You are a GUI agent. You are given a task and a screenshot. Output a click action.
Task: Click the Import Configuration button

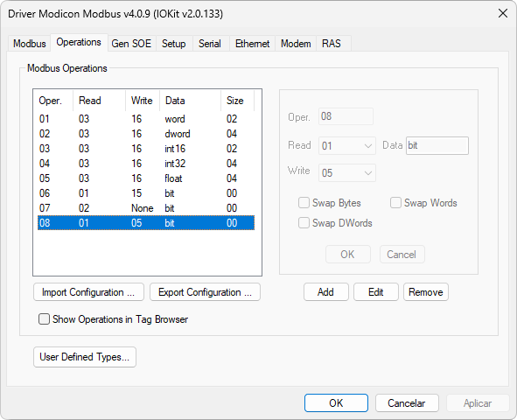coord(88,292)
